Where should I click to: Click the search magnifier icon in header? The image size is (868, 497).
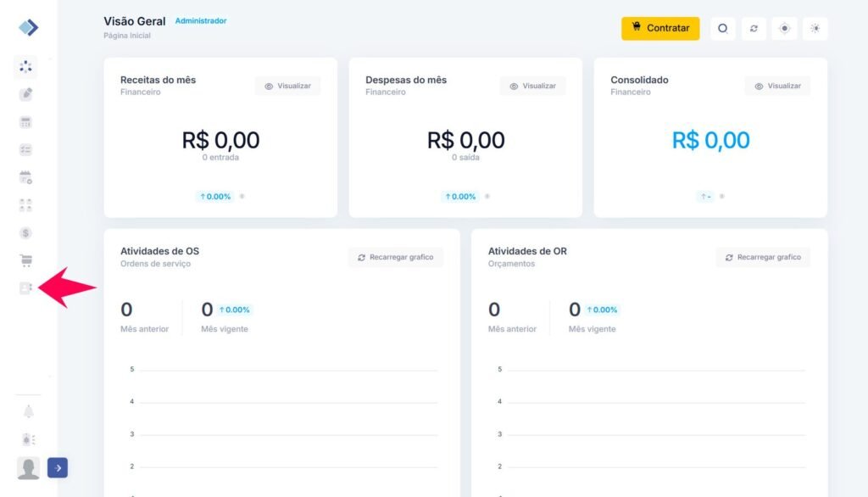click(x=723, y=28)
